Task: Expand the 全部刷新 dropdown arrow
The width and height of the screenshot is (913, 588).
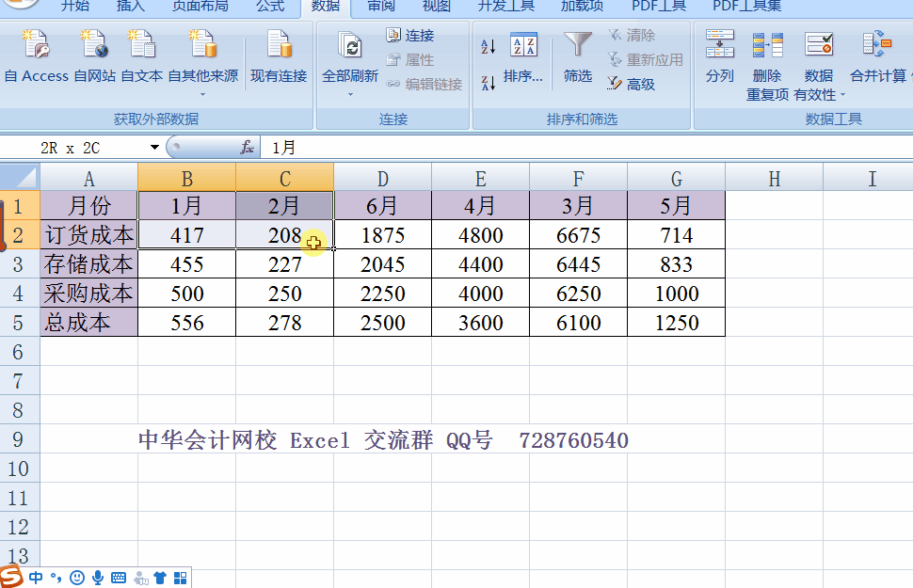Action: (350, 94)
